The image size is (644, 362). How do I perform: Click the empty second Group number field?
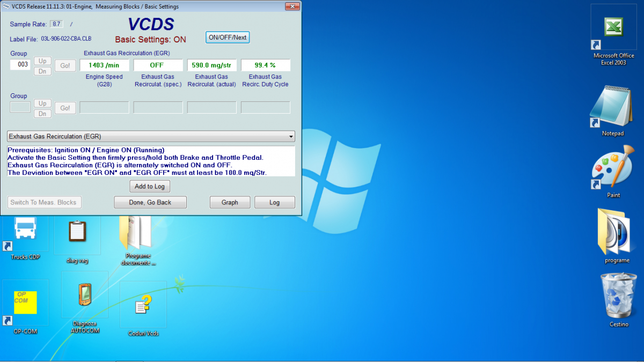[20, 107]
